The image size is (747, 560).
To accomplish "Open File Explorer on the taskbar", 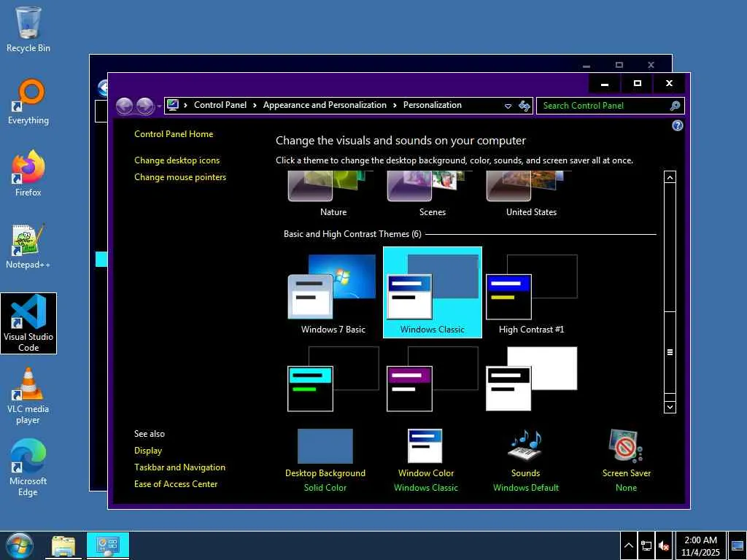I will [63, 545].
